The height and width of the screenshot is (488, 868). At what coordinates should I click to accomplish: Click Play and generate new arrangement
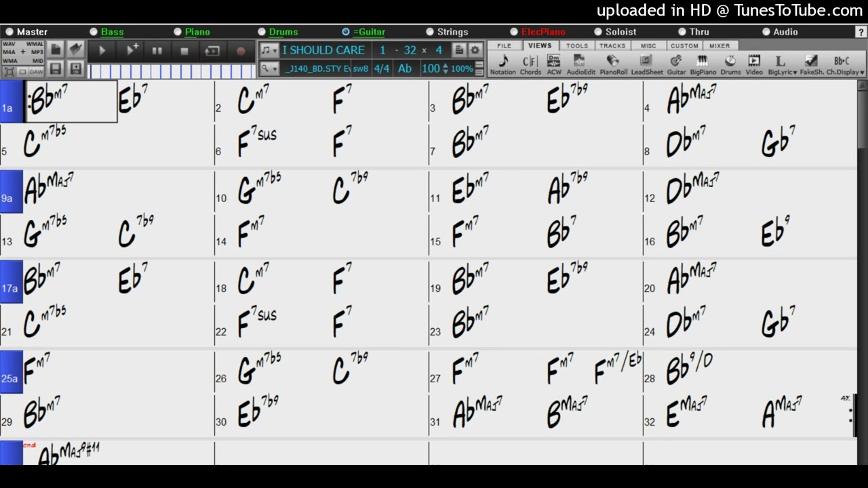(x=132, y=51)
